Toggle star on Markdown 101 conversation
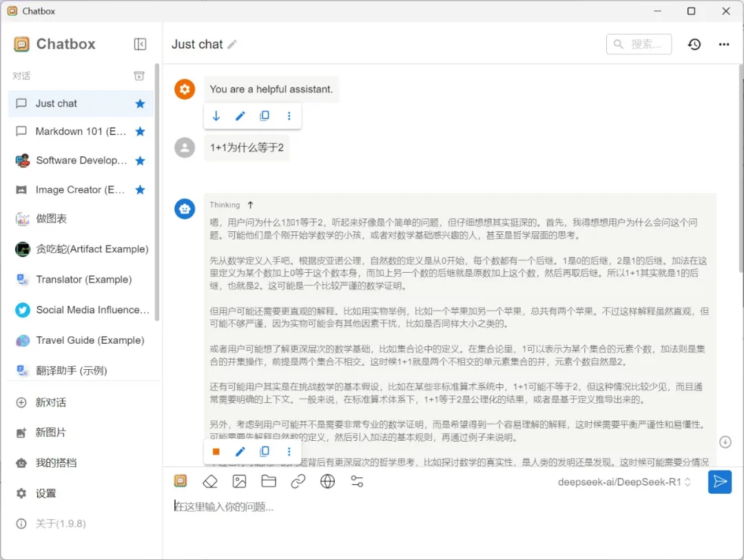 [x=140, y=132]
